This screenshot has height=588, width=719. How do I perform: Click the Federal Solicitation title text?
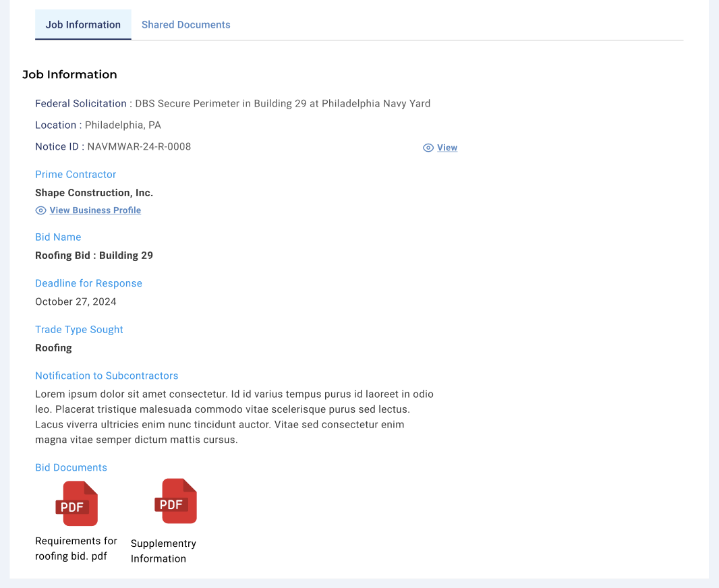(282, 103)
